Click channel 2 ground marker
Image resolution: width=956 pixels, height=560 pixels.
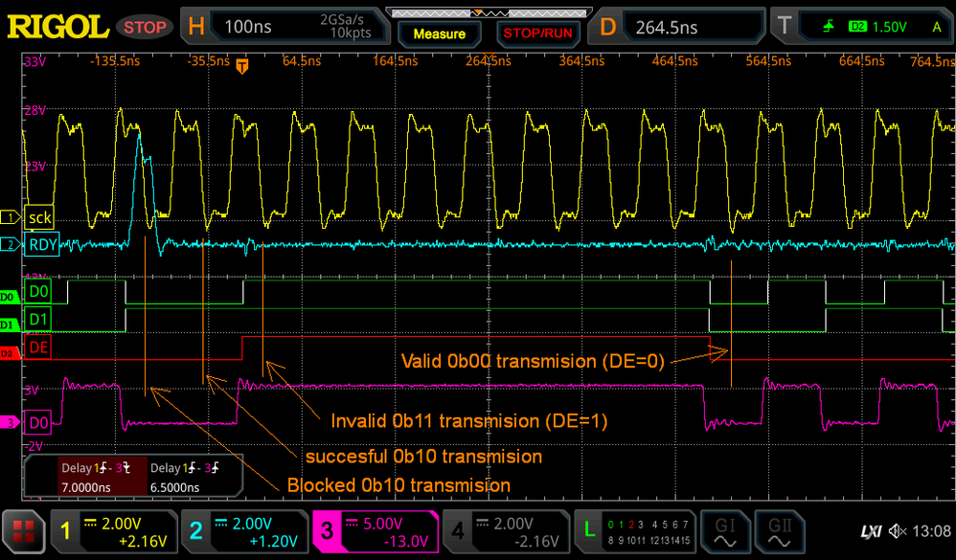[x=10, y=245]
